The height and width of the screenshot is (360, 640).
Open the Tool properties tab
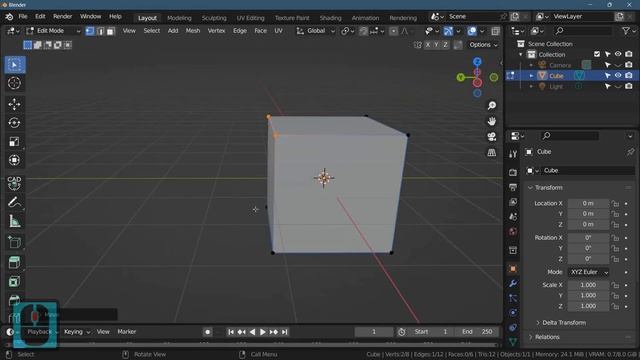[513, 154]
